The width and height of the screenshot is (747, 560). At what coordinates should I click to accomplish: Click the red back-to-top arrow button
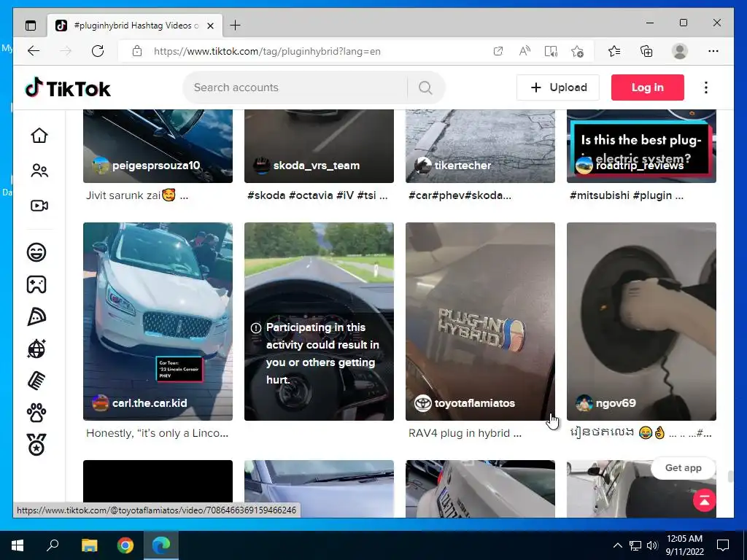(705, 500)
